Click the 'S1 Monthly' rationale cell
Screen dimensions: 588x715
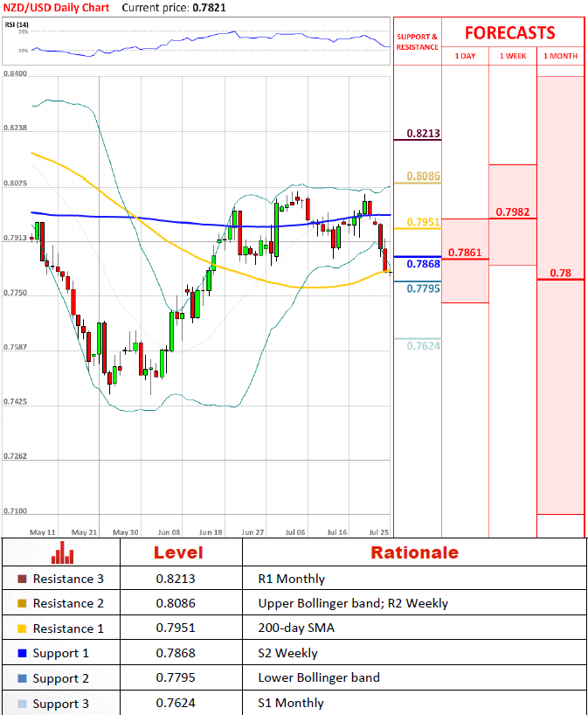(x=291, y=703)
